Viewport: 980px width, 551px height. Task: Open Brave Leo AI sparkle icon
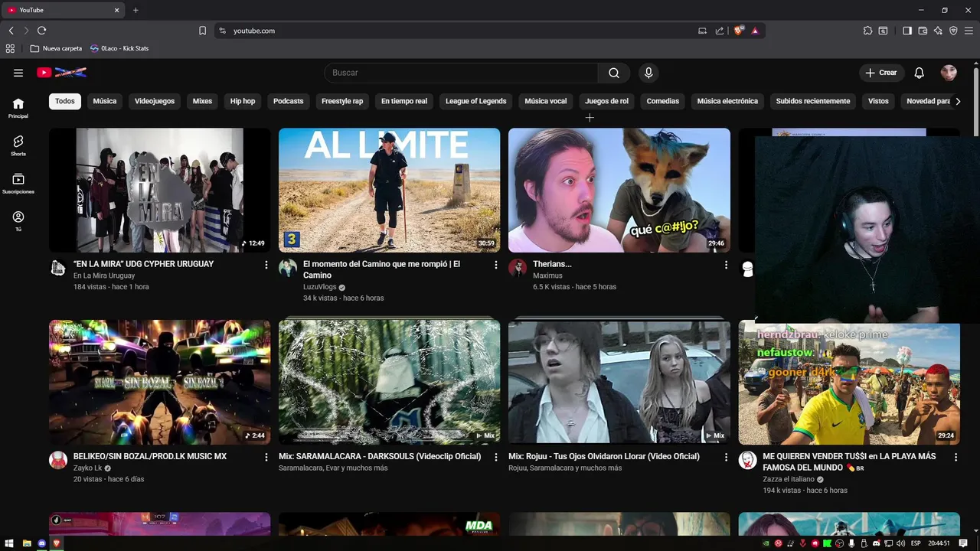[938, 31]
